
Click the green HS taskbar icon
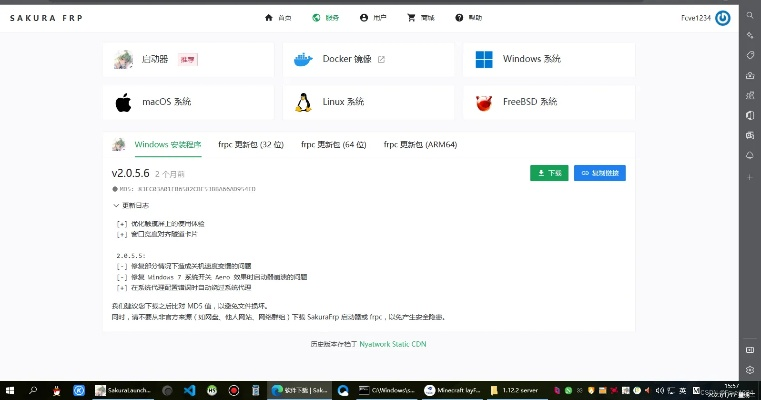[x=212, y=390]
